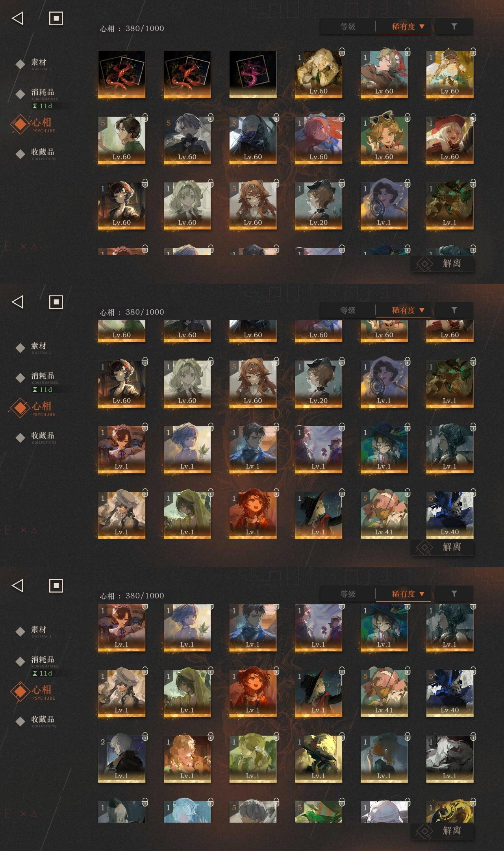Open the white wolf red-eyed Lv.1 psychube
The image size is (504, 851).
pyautogui.click(x=450, y=759)
